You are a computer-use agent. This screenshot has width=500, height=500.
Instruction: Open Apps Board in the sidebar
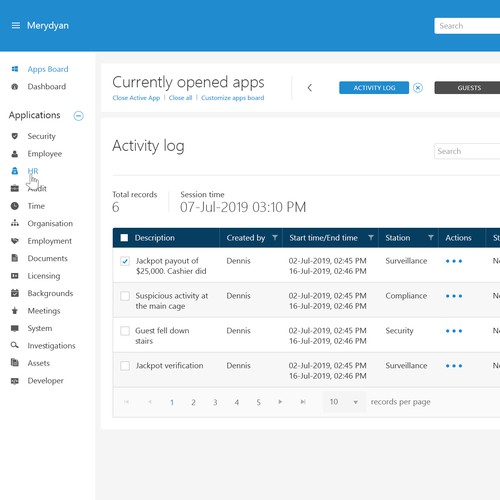(48, 69)
